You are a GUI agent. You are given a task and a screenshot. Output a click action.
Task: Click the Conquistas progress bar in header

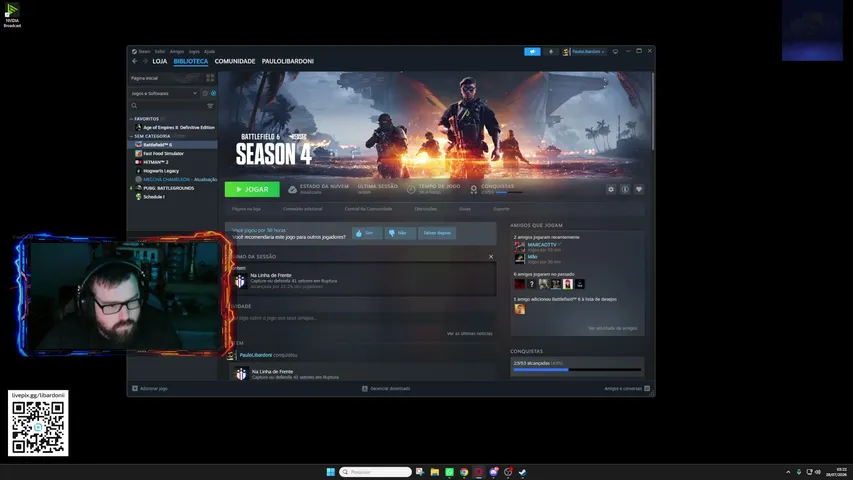tap(509, 193)
